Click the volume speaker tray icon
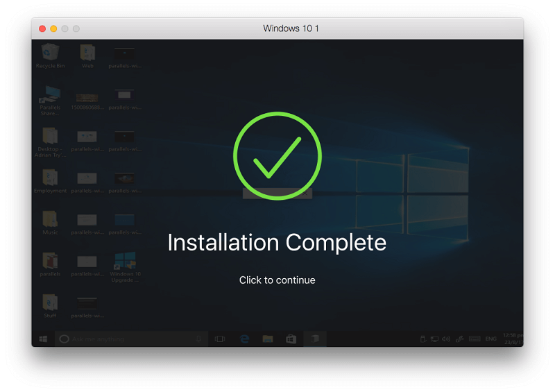 coord(446,339)
